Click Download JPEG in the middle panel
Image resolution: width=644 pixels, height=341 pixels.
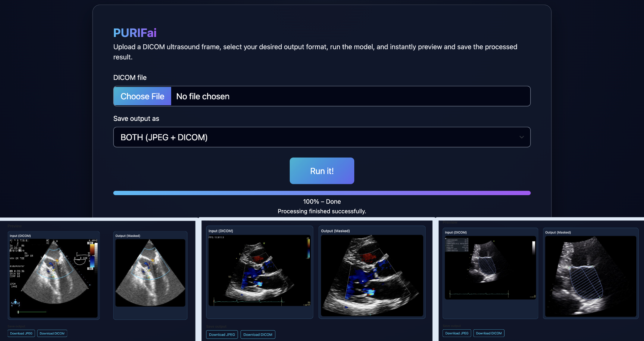pos(222,335)
